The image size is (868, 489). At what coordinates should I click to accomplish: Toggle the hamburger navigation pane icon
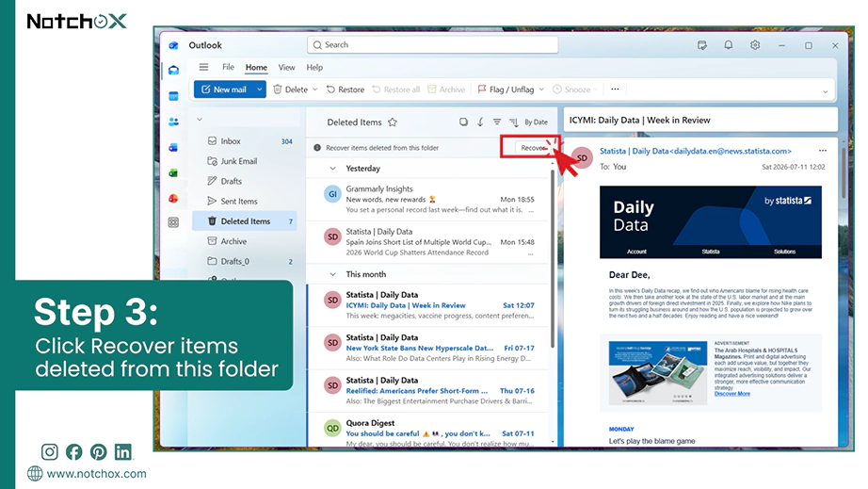coord(203,67)
